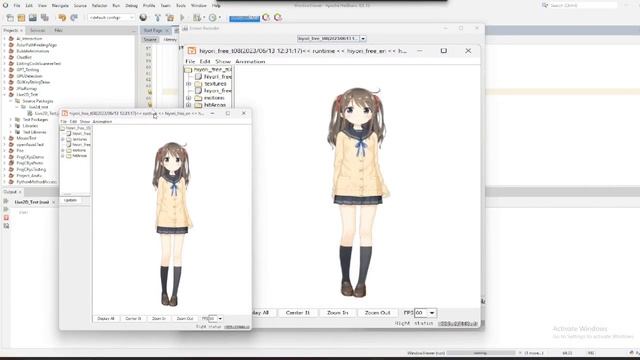
Task: Click the second green icon in Output sidebar
Action: (6, 209)
